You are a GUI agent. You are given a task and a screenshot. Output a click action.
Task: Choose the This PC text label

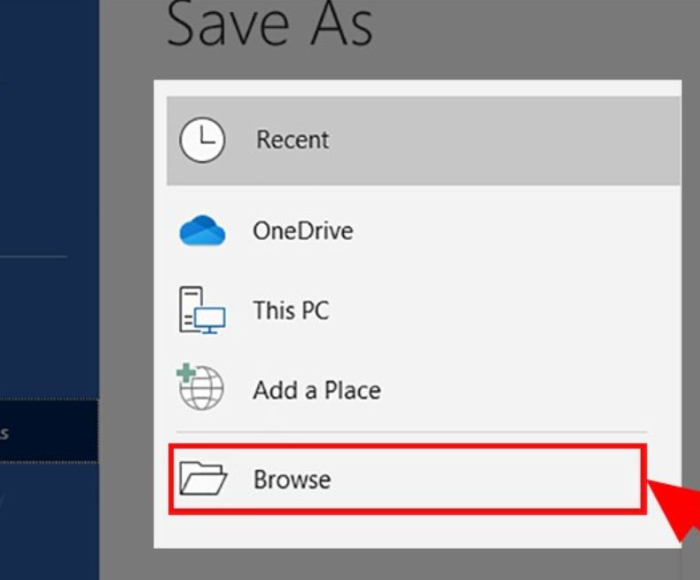(x=291, y=310)
